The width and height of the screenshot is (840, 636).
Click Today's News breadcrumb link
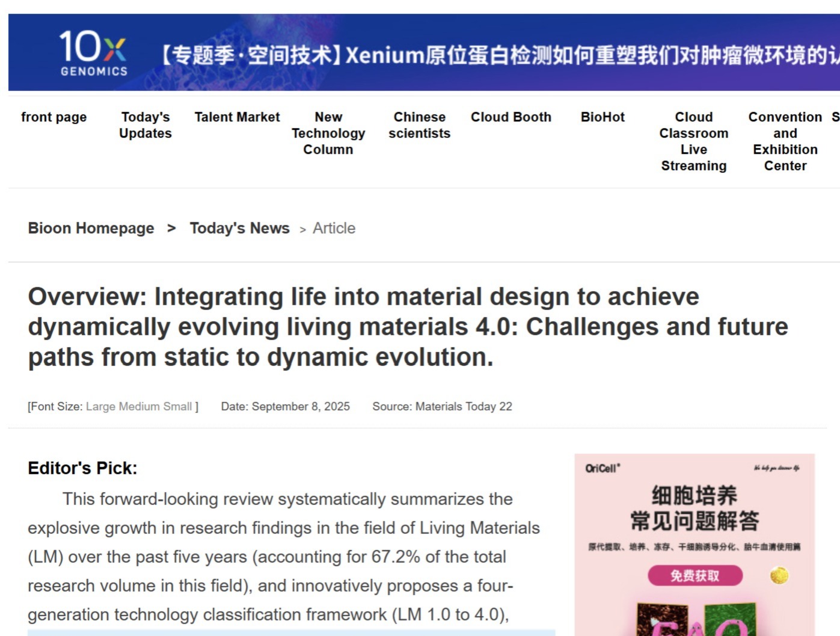(x=239, y=228)
